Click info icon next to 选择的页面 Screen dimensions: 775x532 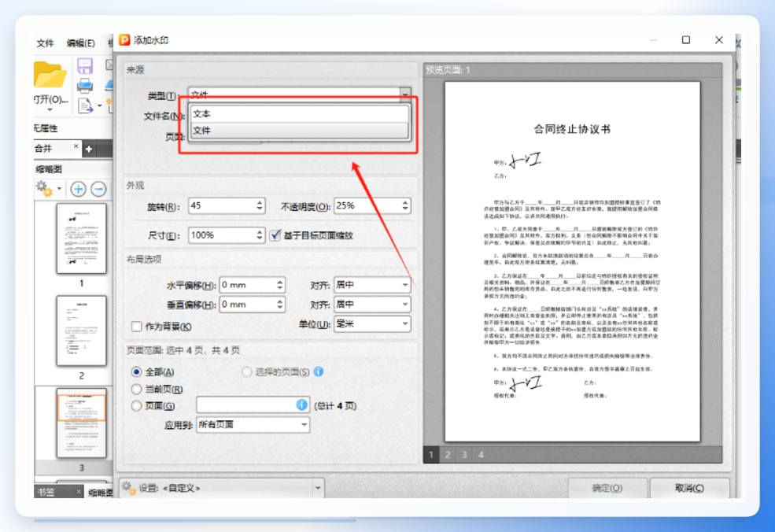pyautogui.click(x=319, y=371)
